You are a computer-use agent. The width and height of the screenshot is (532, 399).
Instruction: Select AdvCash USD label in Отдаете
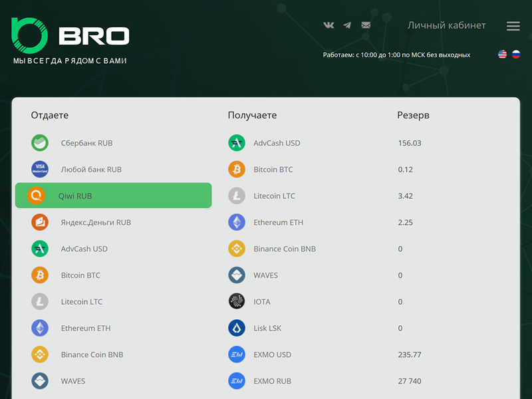[x=84, y=249]
